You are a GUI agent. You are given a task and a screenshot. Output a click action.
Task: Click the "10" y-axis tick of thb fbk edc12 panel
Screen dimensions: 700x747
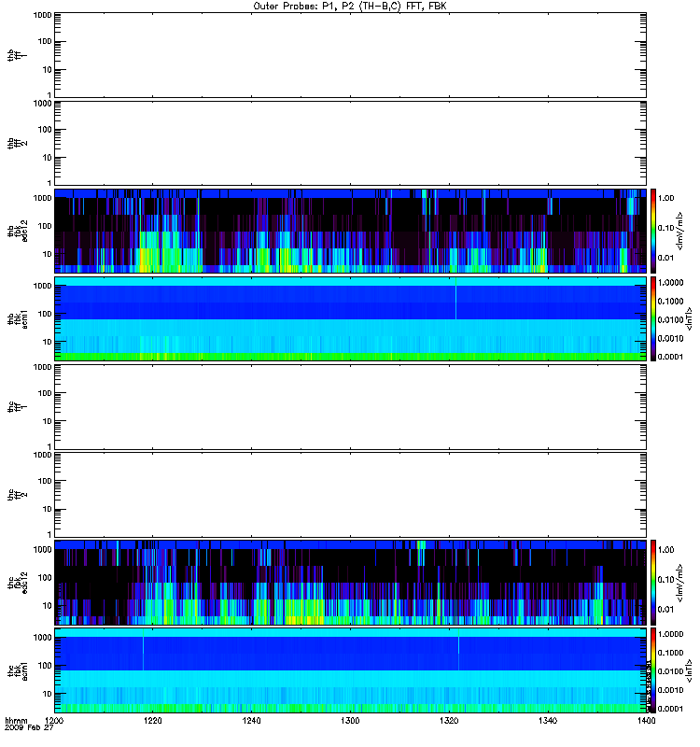tap(48, 254)
